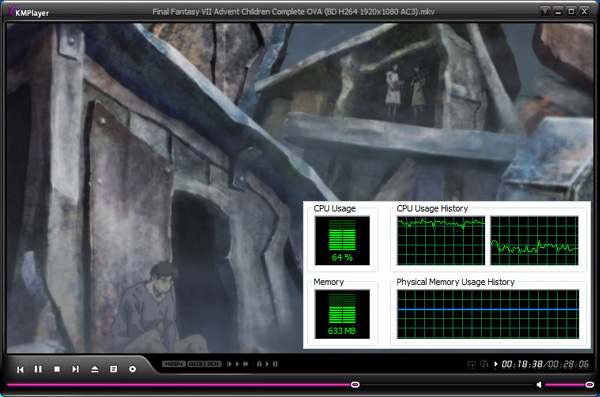Image resolution: width=600 pixels, height=397 pixels.
Task: Mute audio with the speaker icon
Action: (x=538, y=384)
